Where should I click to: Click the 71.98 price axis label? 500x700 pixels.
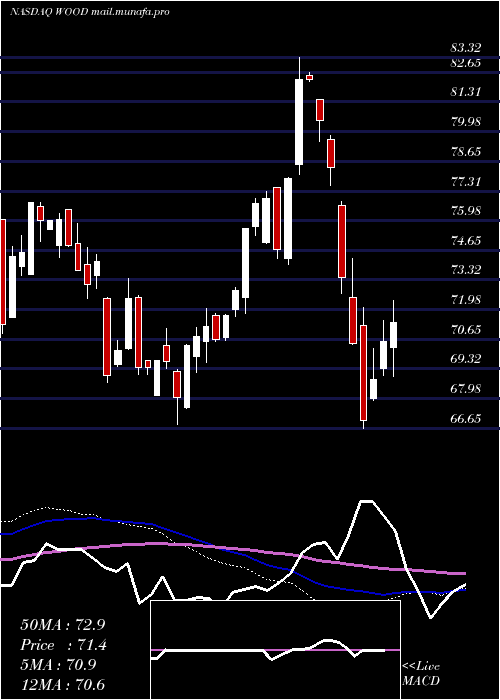click(x=466, y=300)
